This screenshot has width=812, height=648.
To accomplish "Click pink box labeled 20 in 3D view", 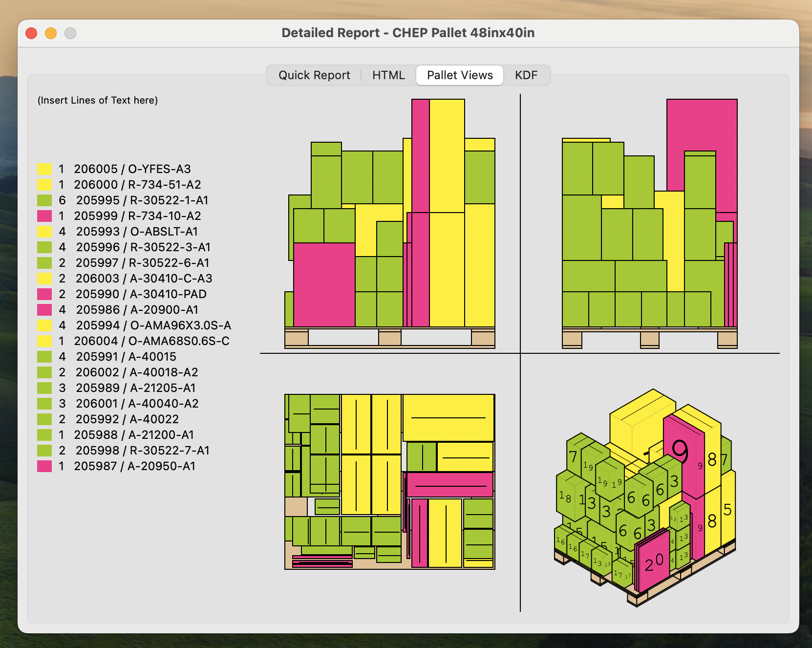I will click(655, 562).
